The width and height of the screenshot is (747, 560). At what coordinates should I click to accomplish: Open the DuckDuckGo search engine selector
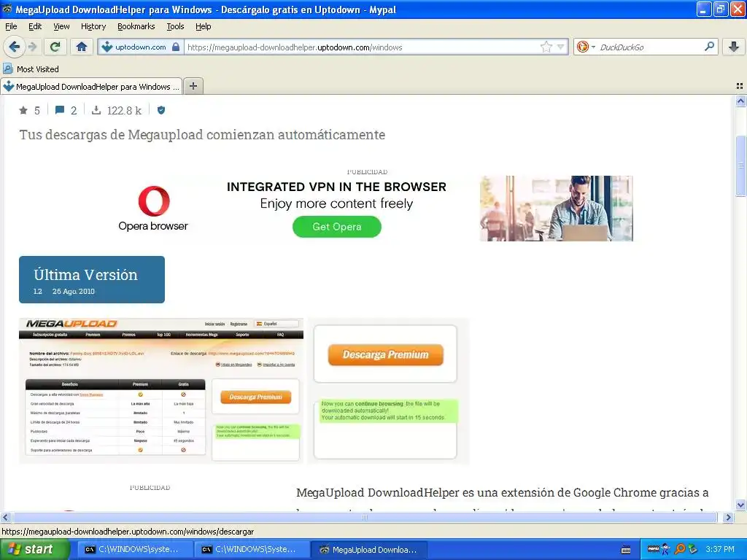tap(586, 47)
